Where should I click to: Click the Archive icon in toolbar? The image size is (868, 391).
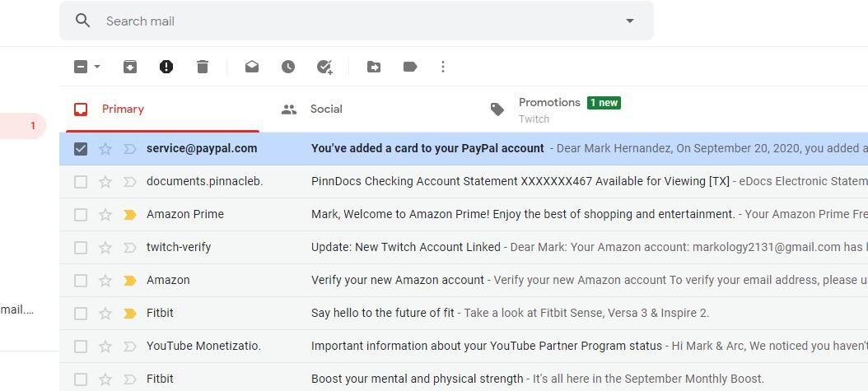(130, 67)
